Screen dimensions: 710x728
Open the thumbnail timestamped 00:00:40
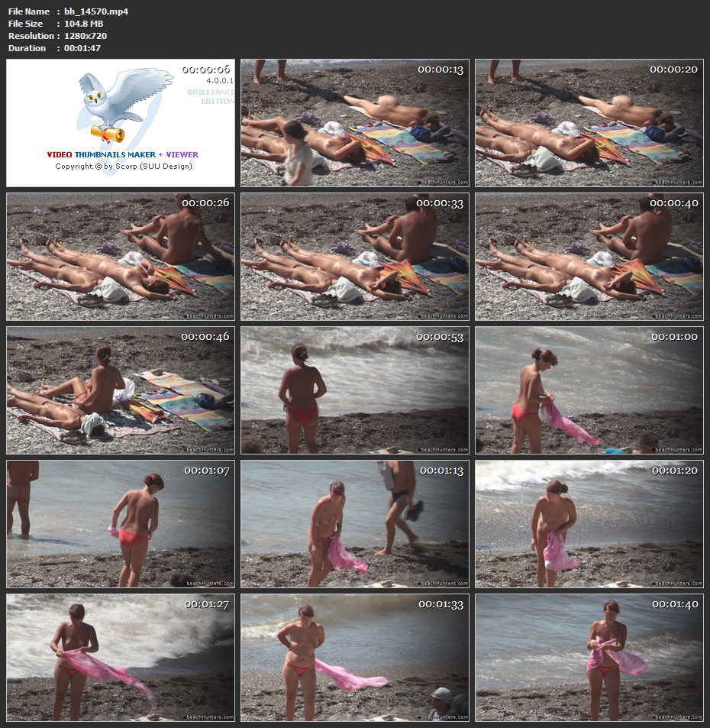(x=589, y=257)
